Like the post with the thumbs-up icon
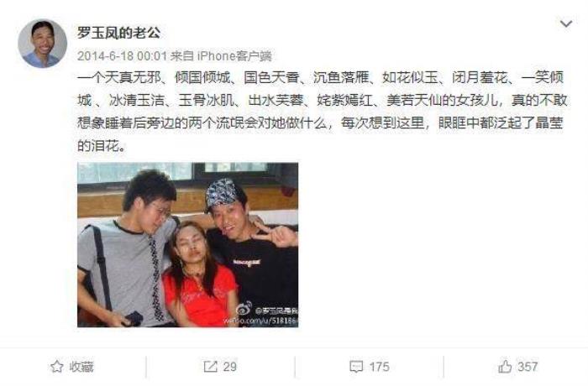 [505, 366]
